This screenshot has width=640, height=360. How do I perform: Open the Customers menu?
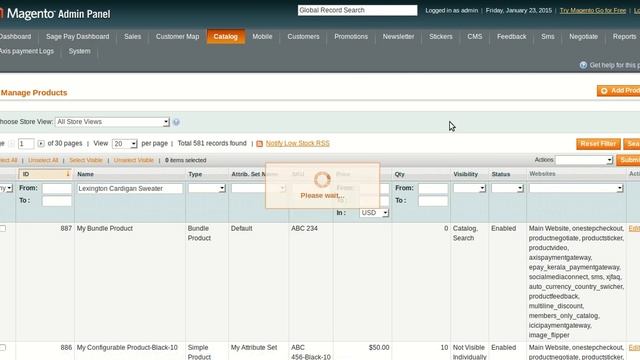303,37
